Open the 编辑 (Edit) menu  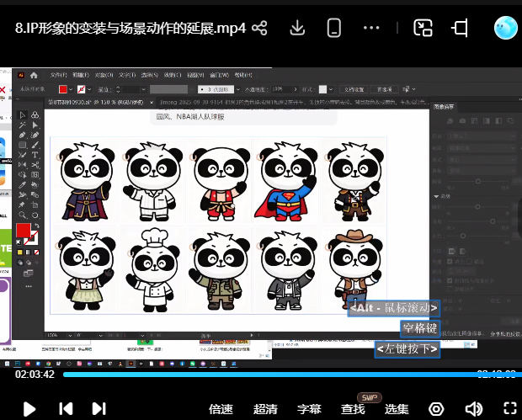click(81, 75)
